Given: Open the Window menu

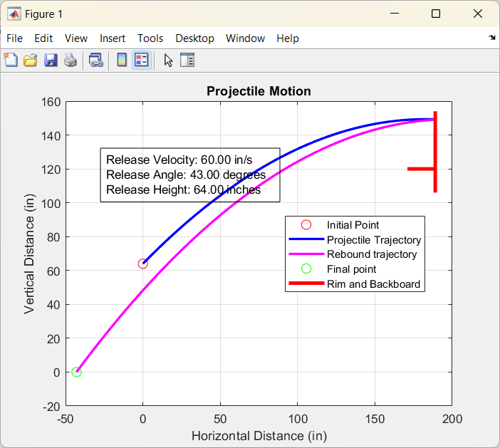Looking at the screenshot, I should point(245,38).
